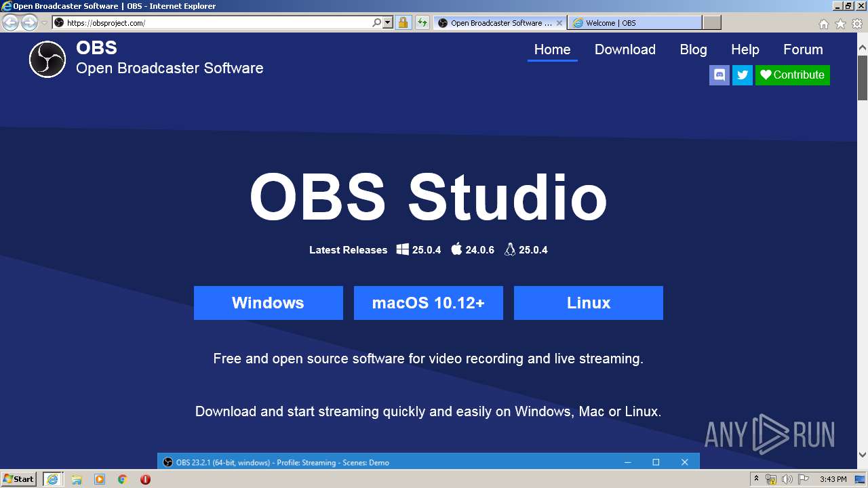
Task: Click the Start button
Action: [x=19, y=479]
